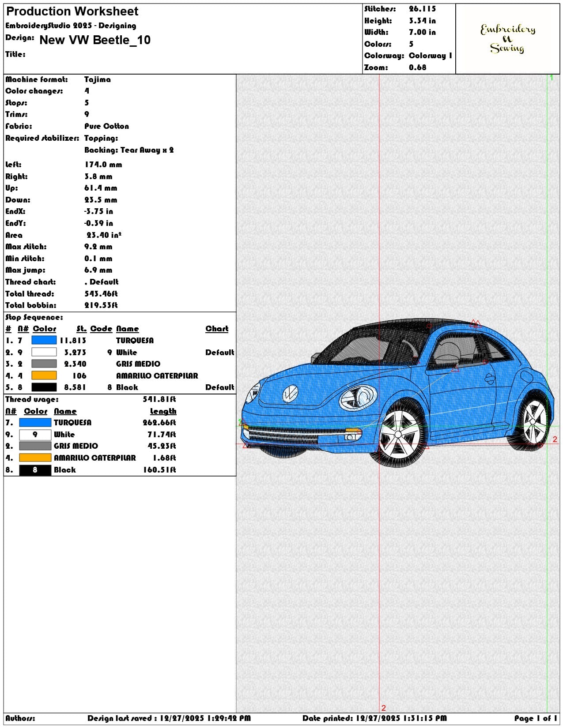The image size is (563, 728).
Task: Click the stitch count 11.813 for TURQUESA
Action: click(73, 341)
